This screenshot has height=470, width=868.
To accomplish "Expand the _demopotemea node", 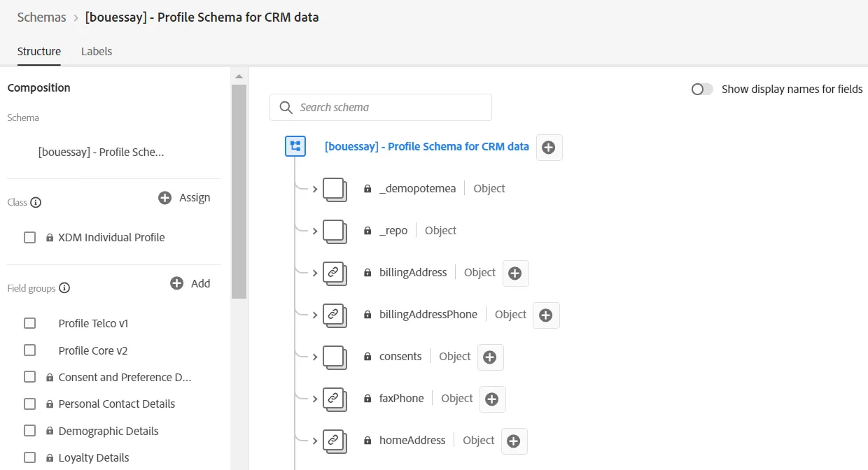I will pyautogui.click(x=315, y=190).
